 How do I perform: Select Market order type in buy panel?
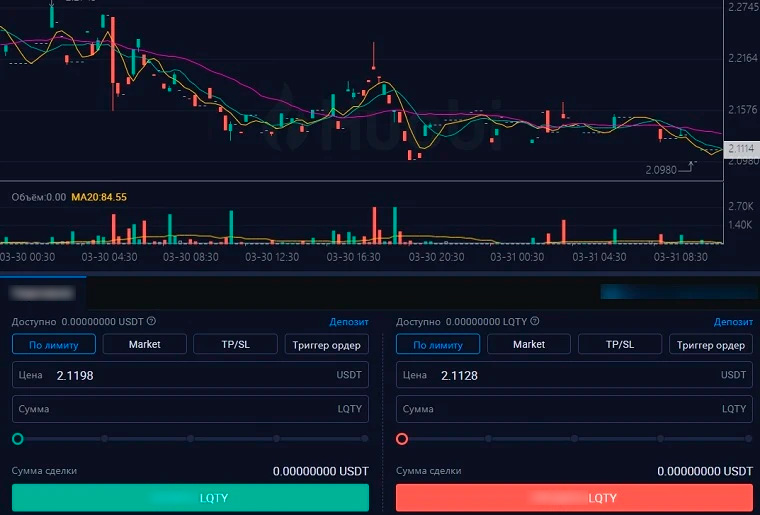tap(144, 344)
